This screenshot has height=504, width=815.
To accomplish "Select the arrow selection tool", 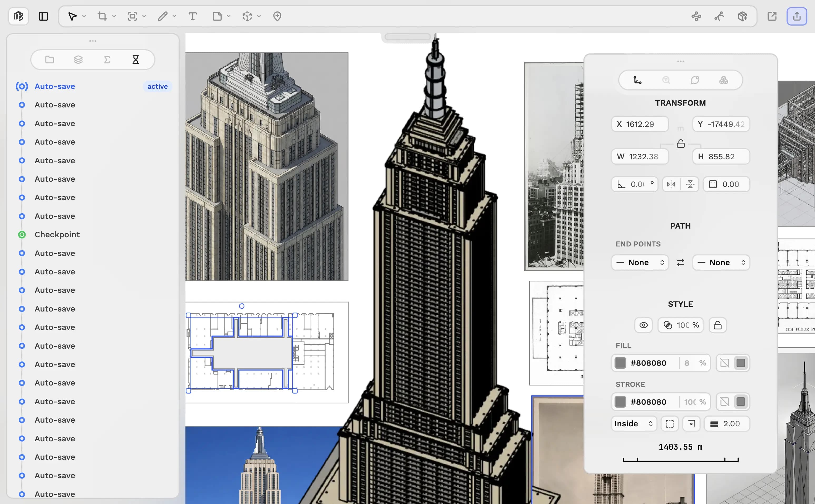I will 72,16.
